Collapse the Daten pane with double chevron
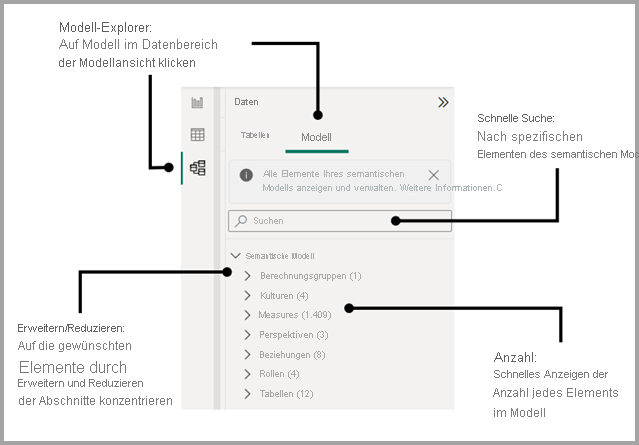Viewport: 639px width, 445px height. (x=443, y=102)
